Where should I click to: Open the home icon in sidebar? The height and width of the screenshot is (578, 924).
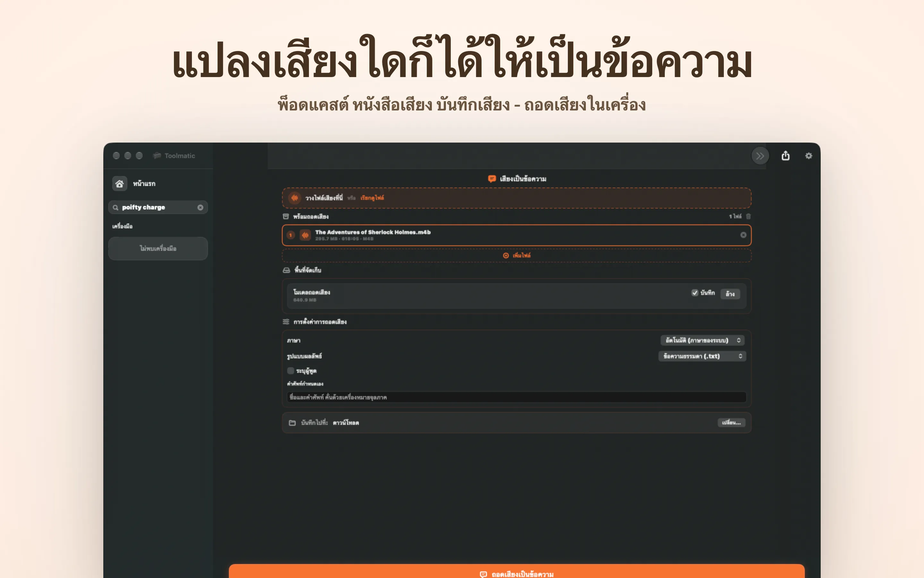point(119,183)
